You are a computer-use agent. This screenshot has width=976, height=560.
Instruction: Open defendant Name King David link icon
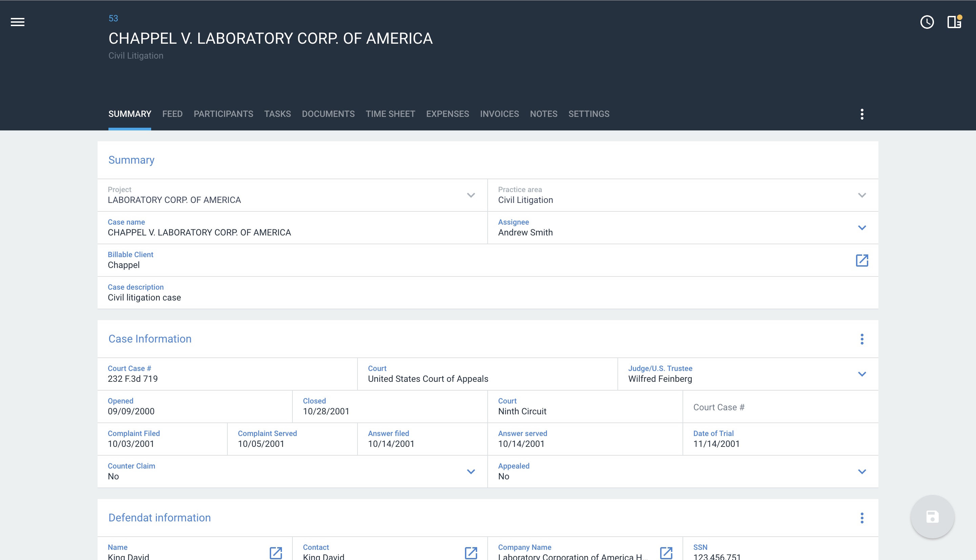point(276,553)
